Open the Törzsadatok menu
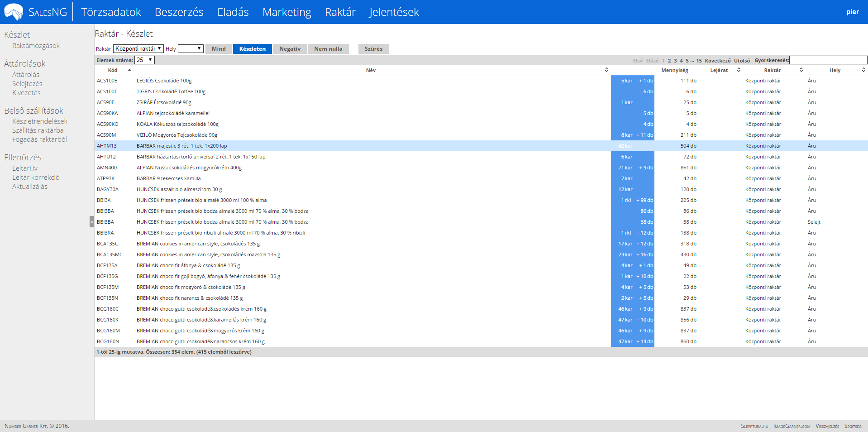Image resolution: width=868 pixels, height=432 pixels. [111, 12]
